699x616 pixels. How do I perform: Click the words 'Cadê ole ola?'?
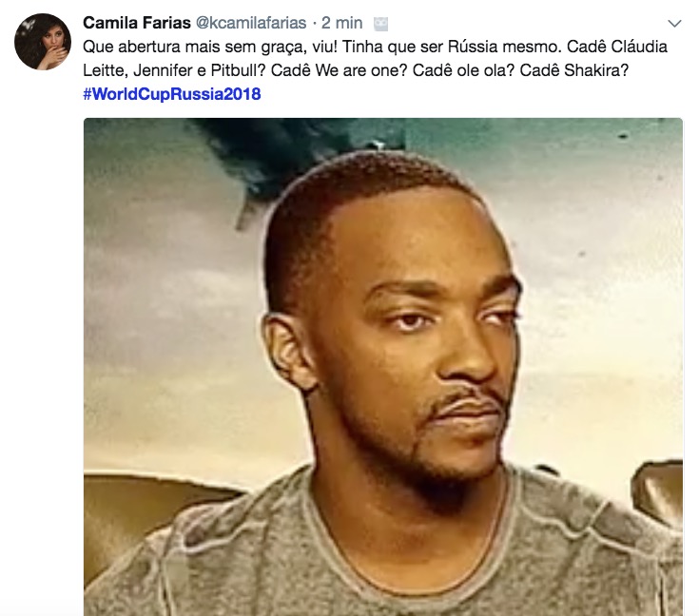coord(464,70)
